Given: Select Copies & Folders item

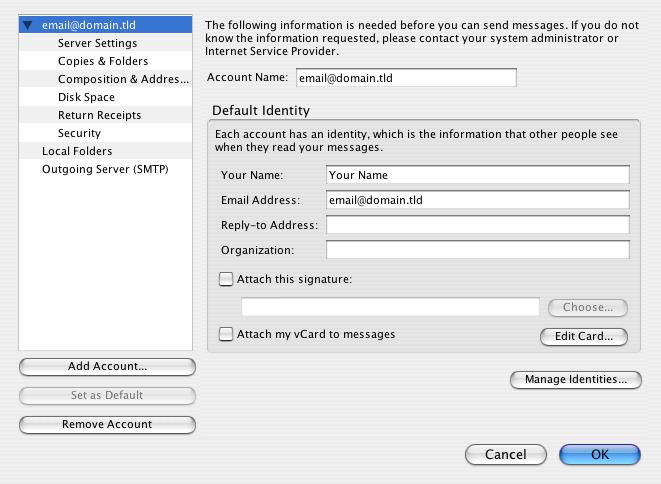Looking at the screenshot, I should coord(103,61).
